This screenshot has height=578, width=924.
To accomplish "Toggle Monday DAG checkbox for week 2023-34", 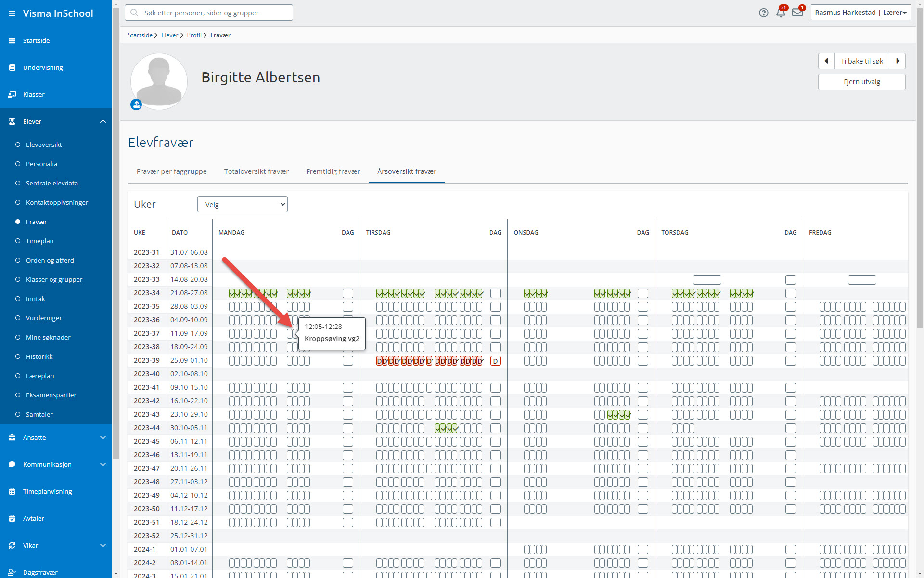I will click(348, 293).
